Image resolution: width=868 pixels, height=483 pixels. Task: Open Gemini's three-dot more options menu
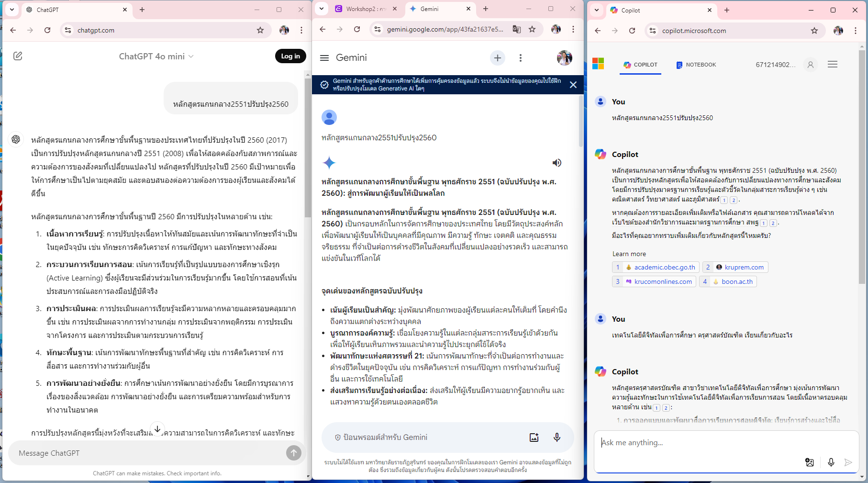point(521,58)
